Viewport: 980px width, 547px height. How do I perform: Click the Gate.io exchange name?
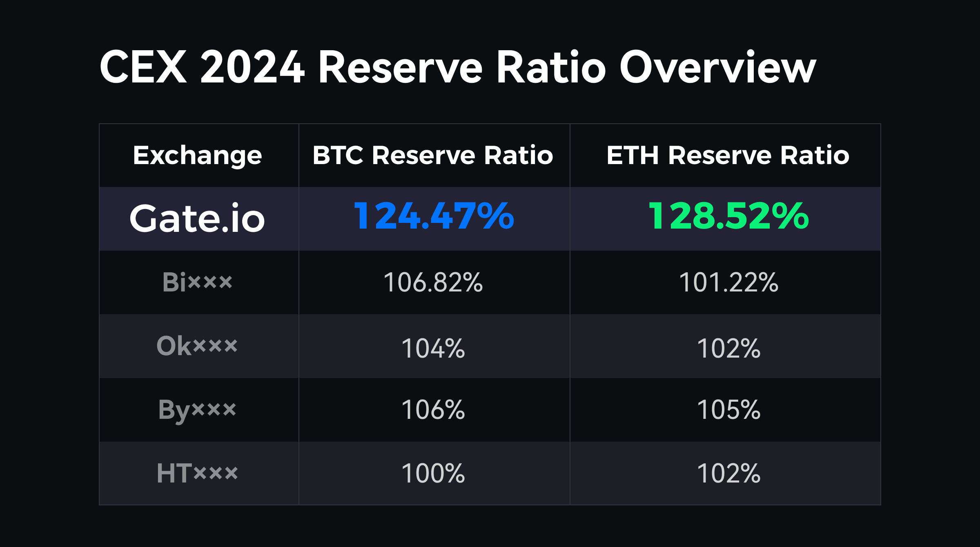pyautogui.click(x=198, y=219)
